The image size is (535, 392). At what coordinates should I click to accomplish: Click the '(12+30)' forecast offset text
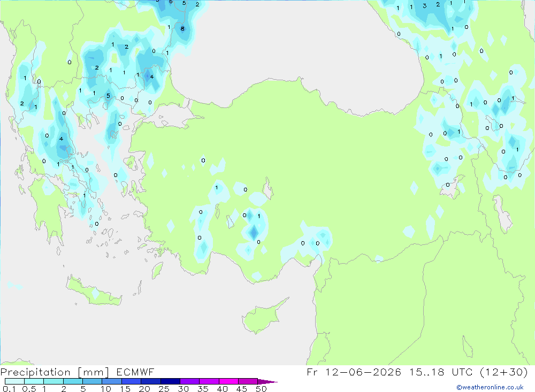pyautogui.click(x=503, y=372)
